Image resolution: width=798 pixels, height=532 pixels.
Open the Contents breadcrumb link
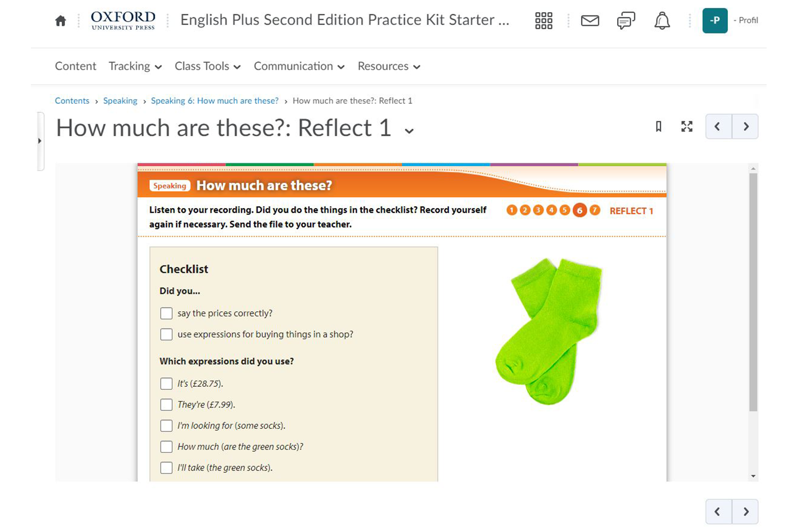72,101
